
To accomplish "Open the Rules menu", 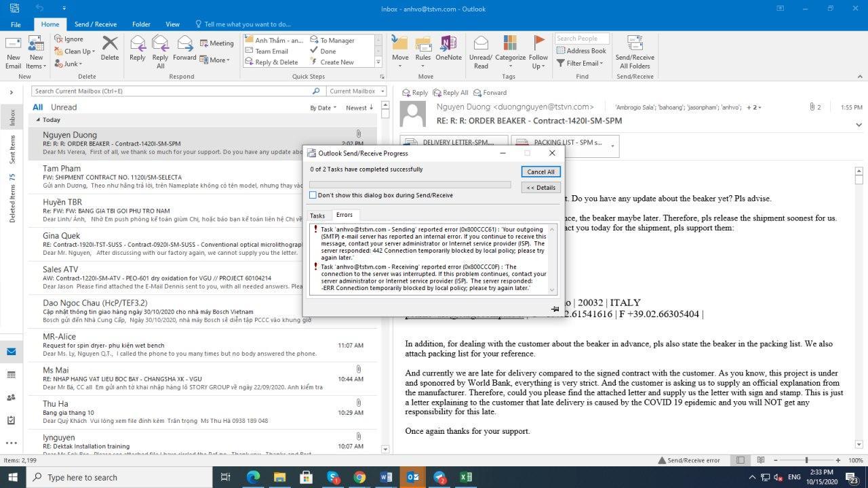I will 423,52.
